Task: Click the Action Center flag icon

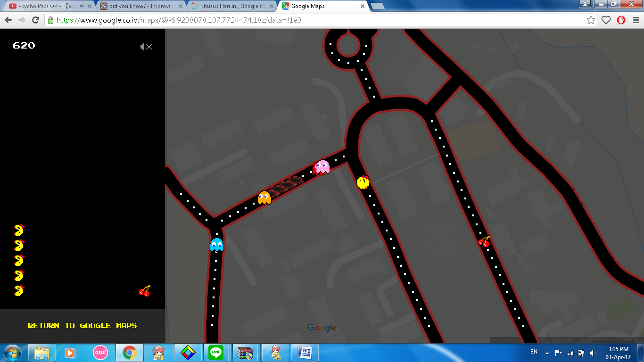Action: click(x=559, y=353)
